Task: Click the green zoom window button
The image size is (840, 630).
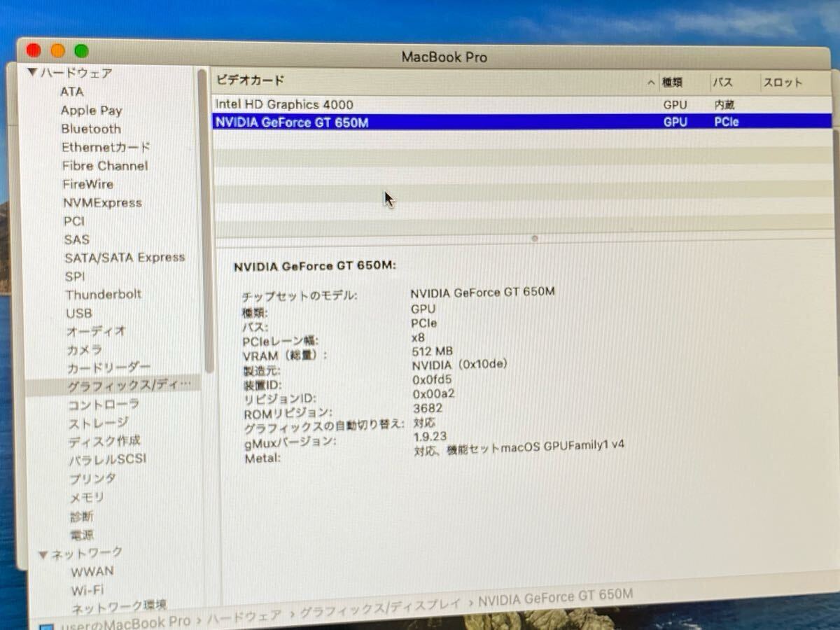Action: 81,50
